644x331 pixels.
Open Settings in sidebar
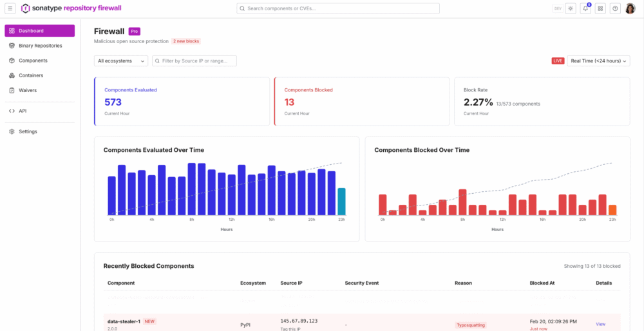[40, 131]
